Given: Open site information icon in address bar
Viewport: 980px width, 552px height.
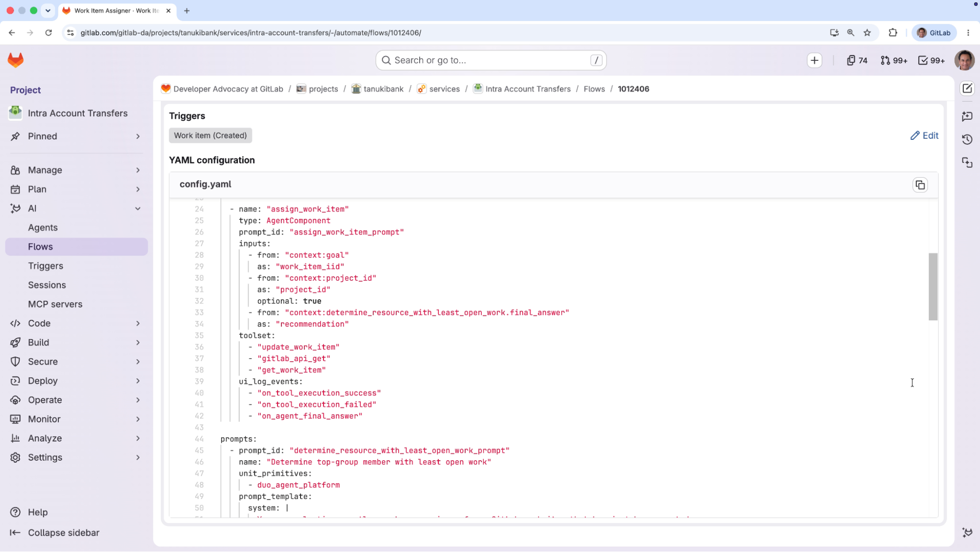Looking at the screenshot, I should pyautogui.click(x=71, y=33).
